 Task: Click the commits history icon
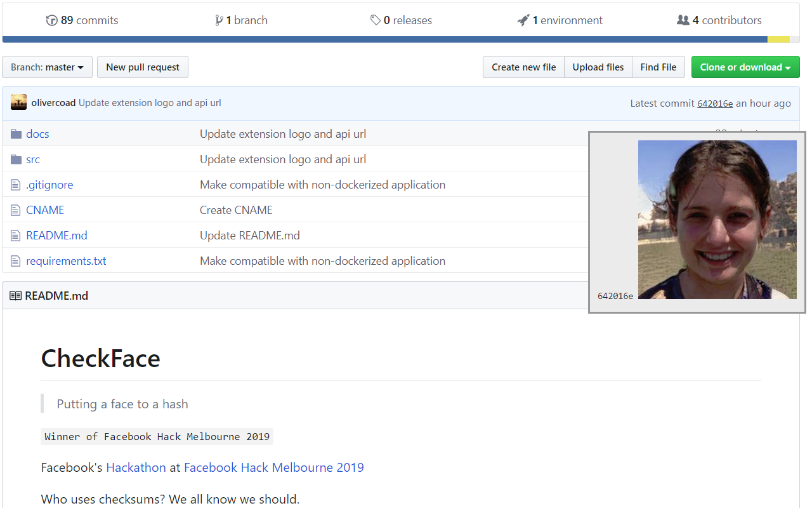(x=51, y=20)
